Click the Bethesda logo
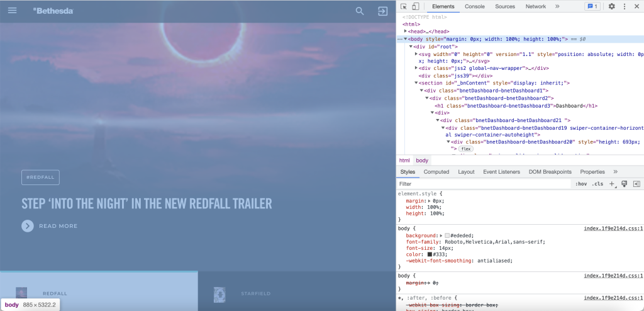Image resolution: width=644 pixels, height=311 pixels. click(x=53, y=11)
